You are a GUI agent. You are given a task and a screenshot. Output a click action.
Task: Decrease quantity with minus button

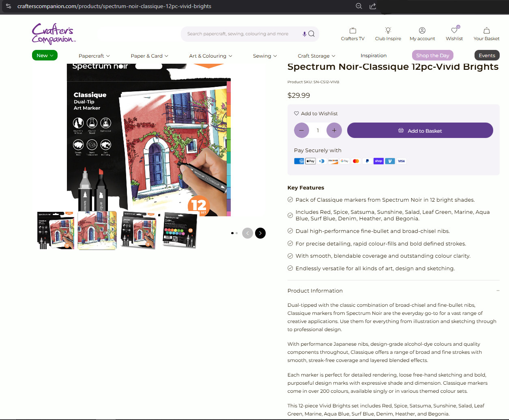tap(301, 130)
